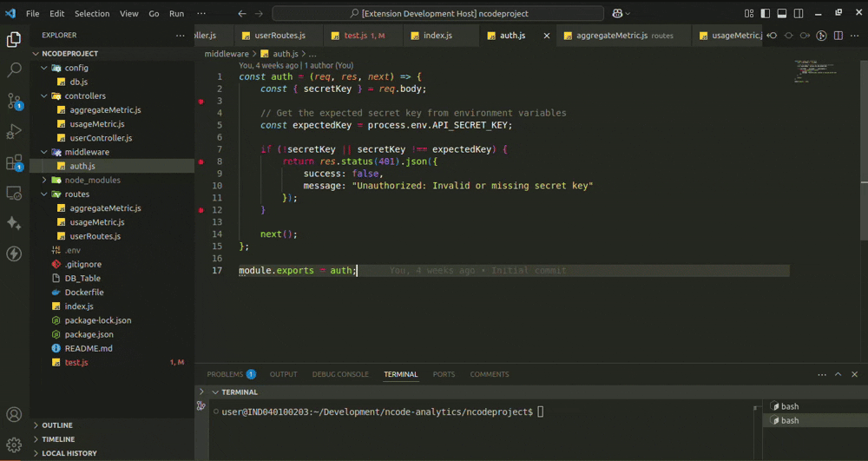Collapse the routes folder
The image size is (868, 461).
point(44,194)
